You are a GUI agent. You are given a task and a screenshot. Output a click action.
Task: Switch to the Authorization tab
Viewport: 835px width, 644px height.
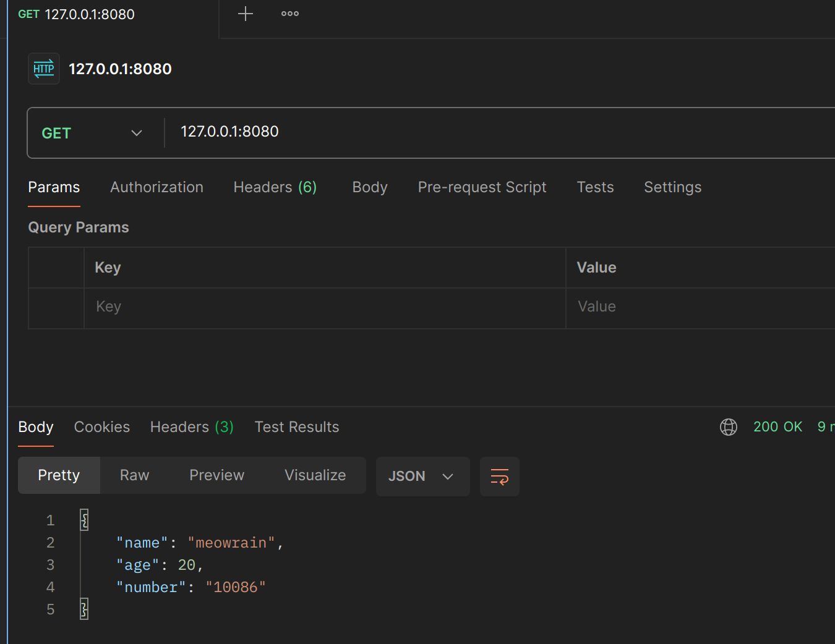tap(156, 187)
